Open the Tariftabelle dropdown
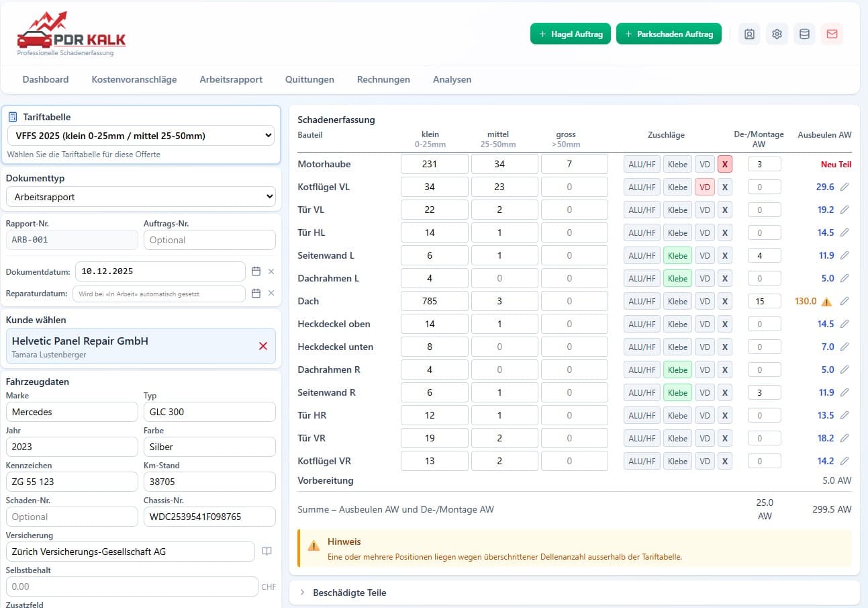The image size is (868, 608). [141, 136]
